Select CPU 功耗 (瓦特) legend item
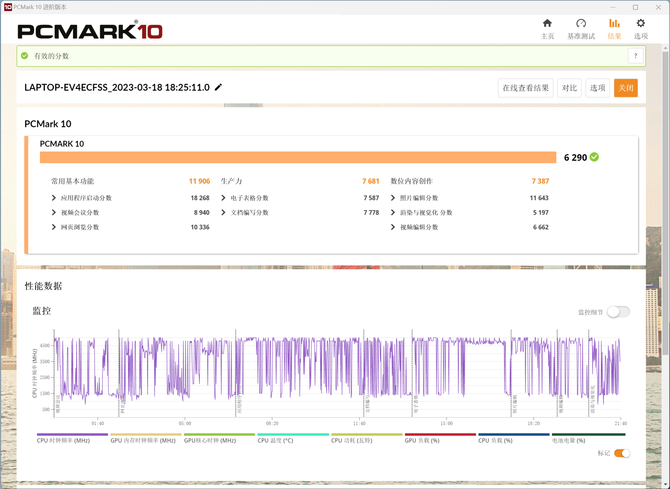Viewport: 670px width, 489px height. [367, 438]
